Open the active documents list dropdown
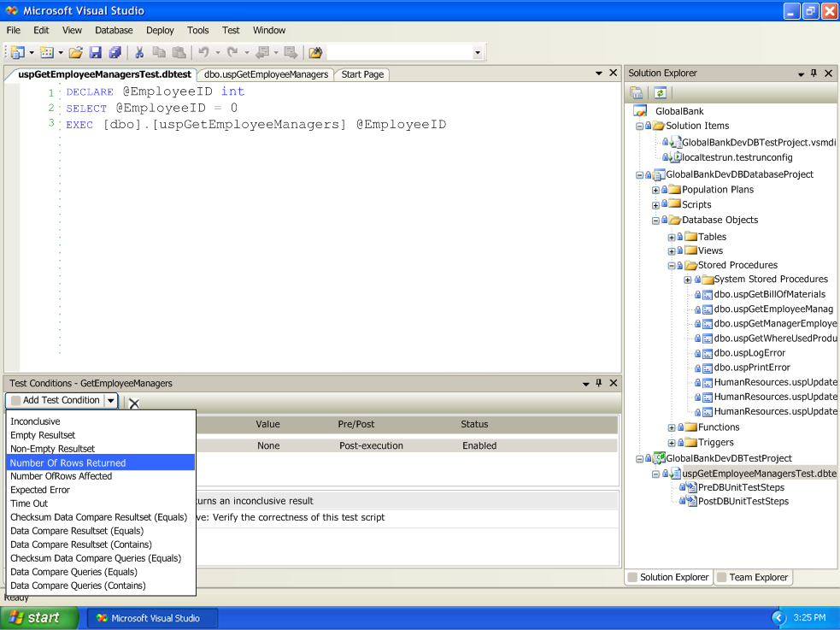840x630 pixels. tap(599, 73)
